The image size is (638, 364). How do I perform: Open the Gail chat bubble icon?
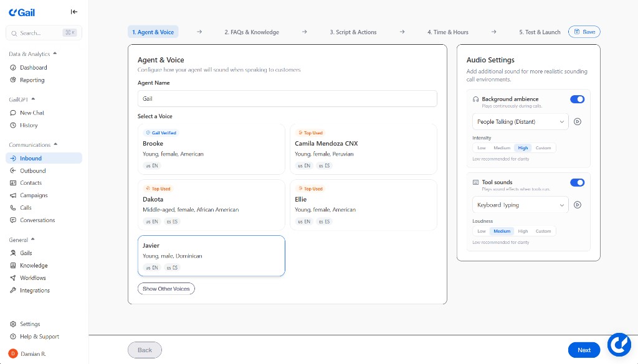[x=619, y=344]
